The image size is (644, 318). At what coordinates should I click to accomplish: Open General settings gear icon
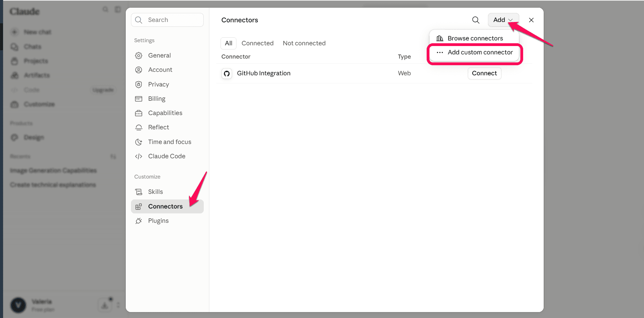139,55
